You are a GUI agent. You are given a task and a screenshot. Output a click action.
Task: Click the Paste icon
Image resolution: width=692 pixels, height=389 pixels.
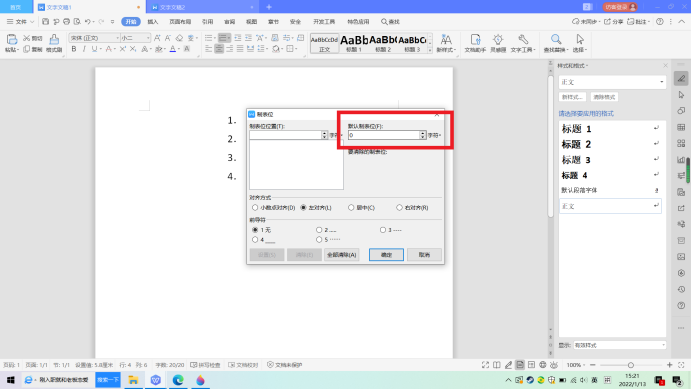click(x=11, y=40)
